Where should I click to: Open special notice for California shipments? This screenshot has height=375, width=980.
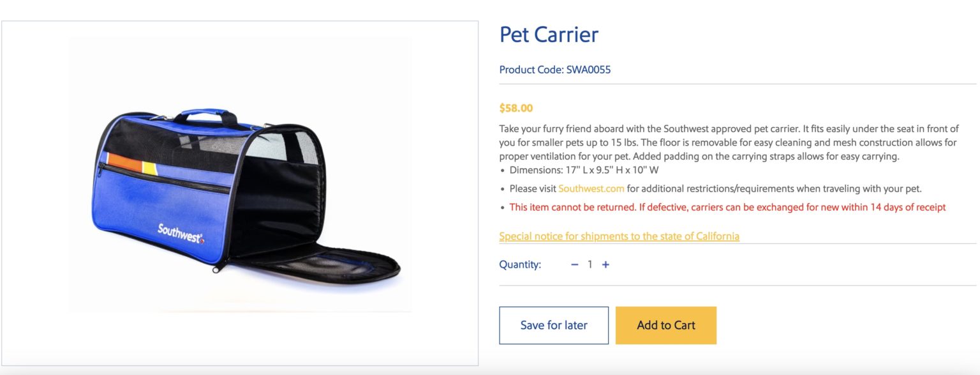pos(619,236)
